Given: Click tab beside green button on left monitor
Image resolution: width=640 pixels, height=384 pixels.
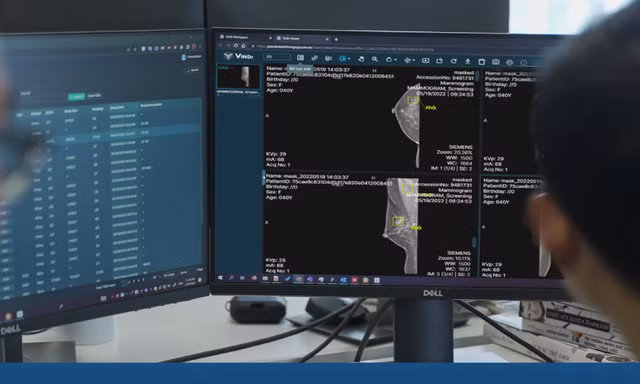Looking at the screenshot, I should point(95,96).
